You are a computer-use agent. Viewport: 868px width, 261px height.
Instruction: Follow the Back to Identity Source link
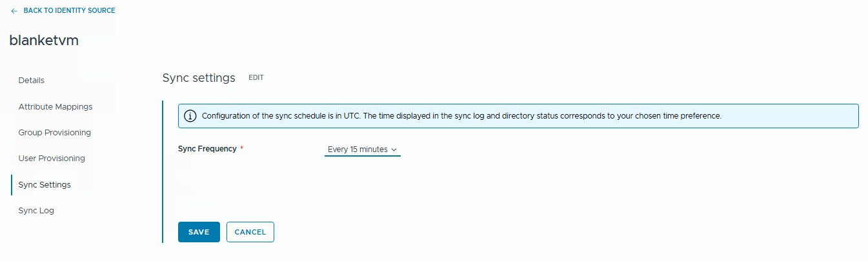69,11
